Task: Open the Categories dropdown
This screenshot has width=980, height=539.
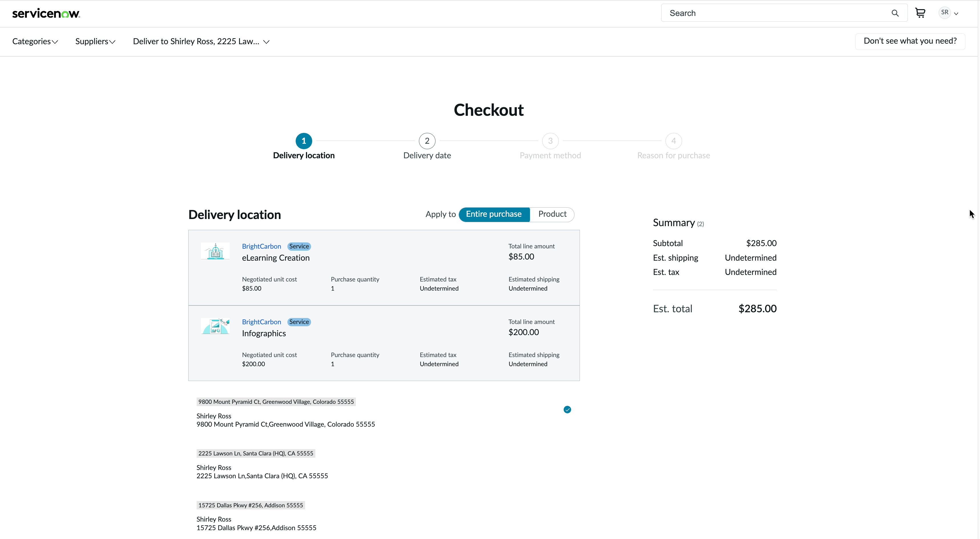Action: (x=35, y=41)
